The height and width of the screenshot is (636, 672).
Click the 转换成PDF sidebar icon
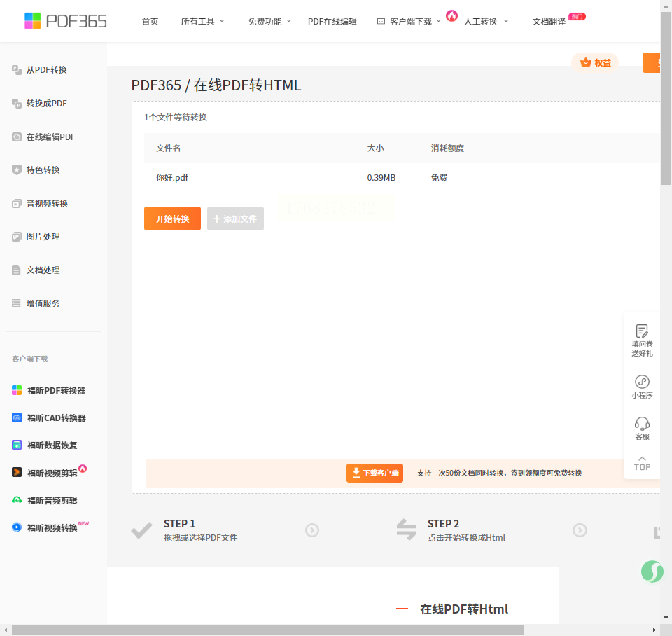tap(17, 104)
